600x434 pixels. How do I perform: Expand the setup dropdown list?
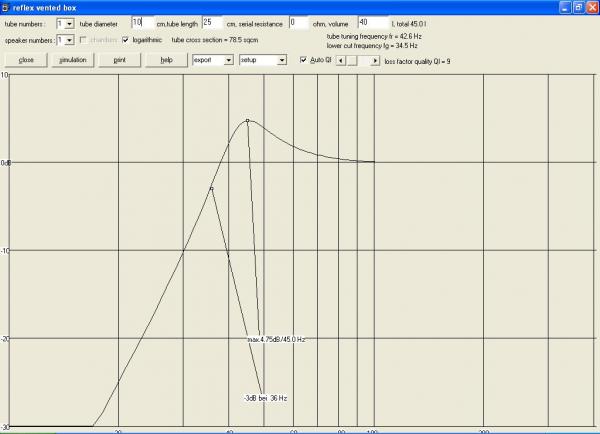pos(282,60)
